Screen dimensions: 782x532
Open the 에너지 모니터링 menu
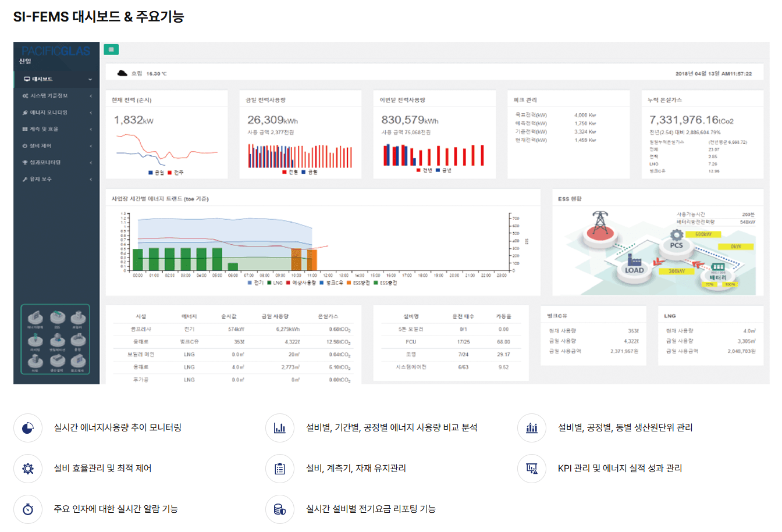tap(48, 112)
